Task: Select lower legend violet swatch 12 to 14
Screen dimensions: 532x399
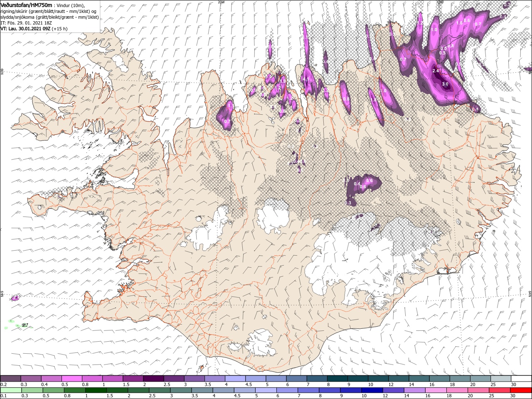Action: [394, 390]
